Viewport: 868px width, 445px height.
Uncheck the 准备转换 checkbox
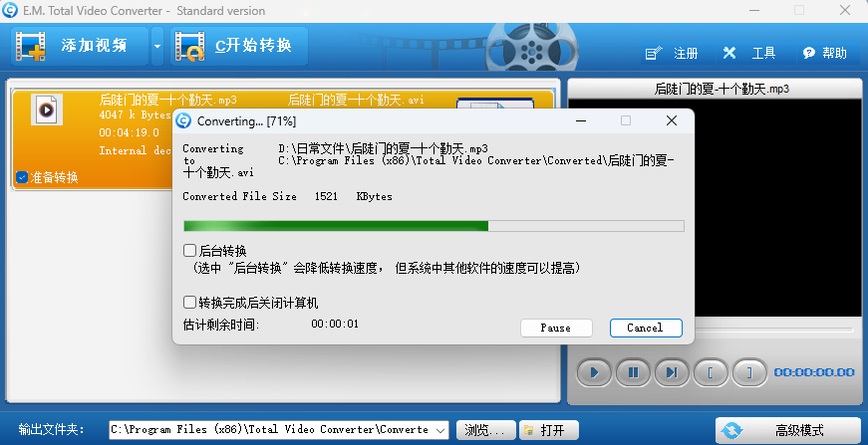click(22, 177)
